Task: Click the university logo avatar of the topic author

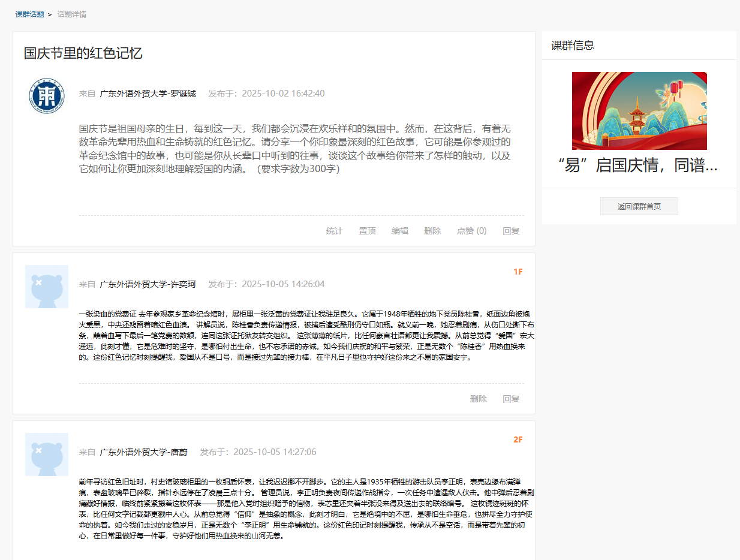Action: 46,95
